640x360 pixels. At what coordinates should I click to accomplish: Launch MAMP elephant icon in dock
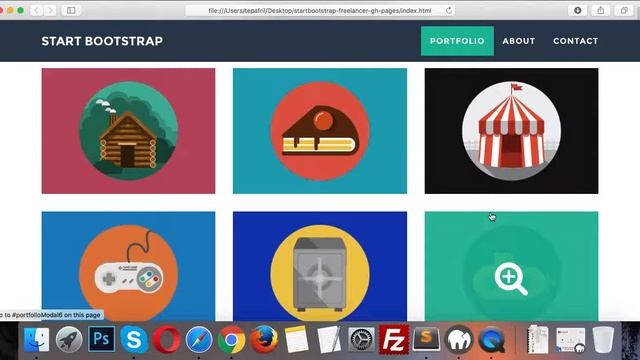(459, 339)
